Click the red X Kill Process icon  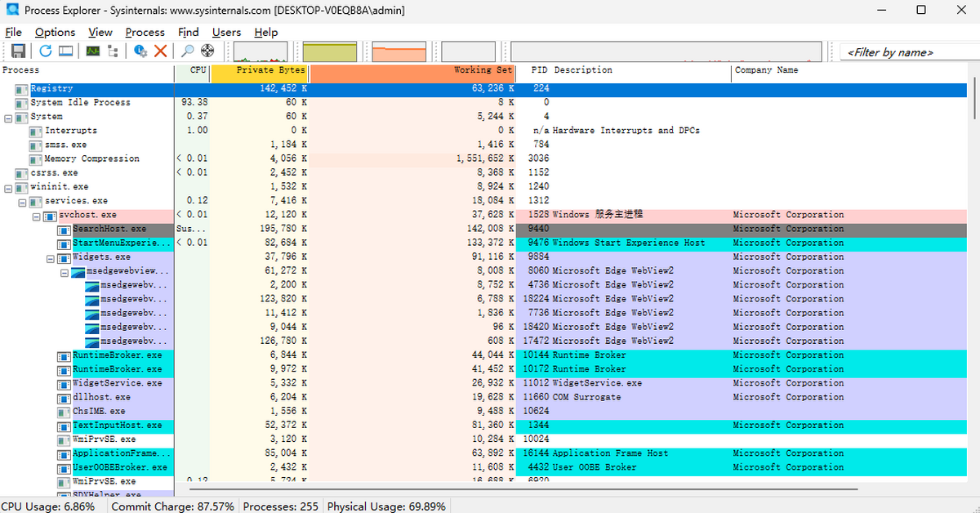point(160,51)
